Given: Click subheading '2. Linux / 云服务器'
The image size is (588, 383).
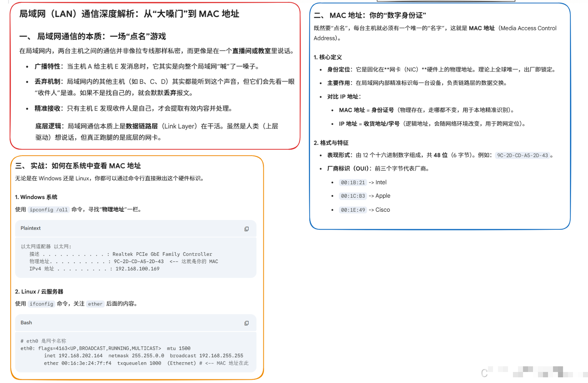Looking at the screenshot, I should click(39, 292).
